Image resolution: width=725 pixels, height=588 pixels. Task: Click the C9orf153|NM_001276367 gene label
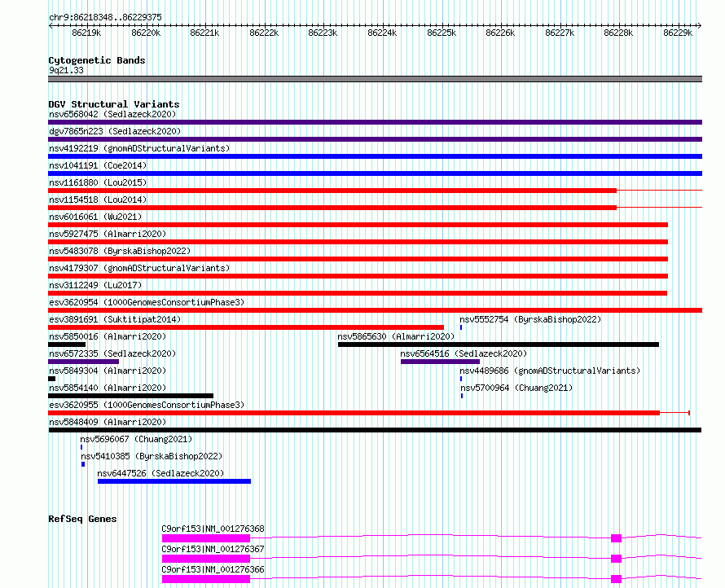[213, 549]
